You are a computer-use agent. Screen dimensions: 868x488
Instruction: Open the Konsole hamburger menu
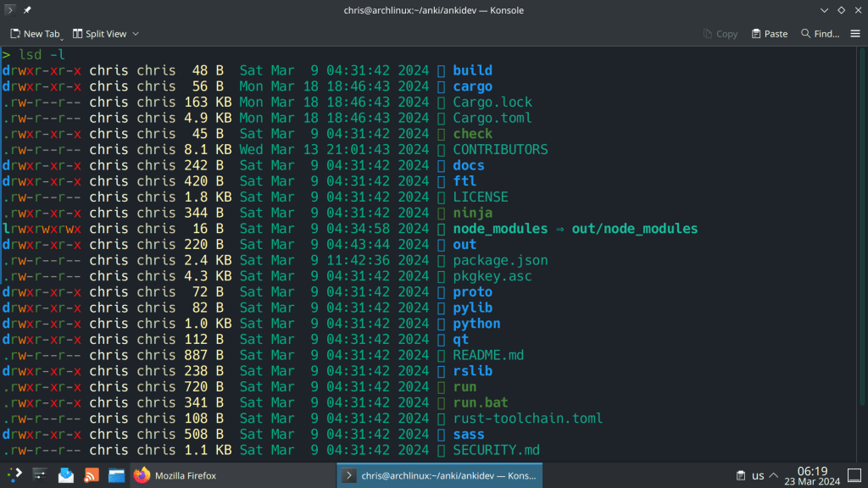[855, 34]
